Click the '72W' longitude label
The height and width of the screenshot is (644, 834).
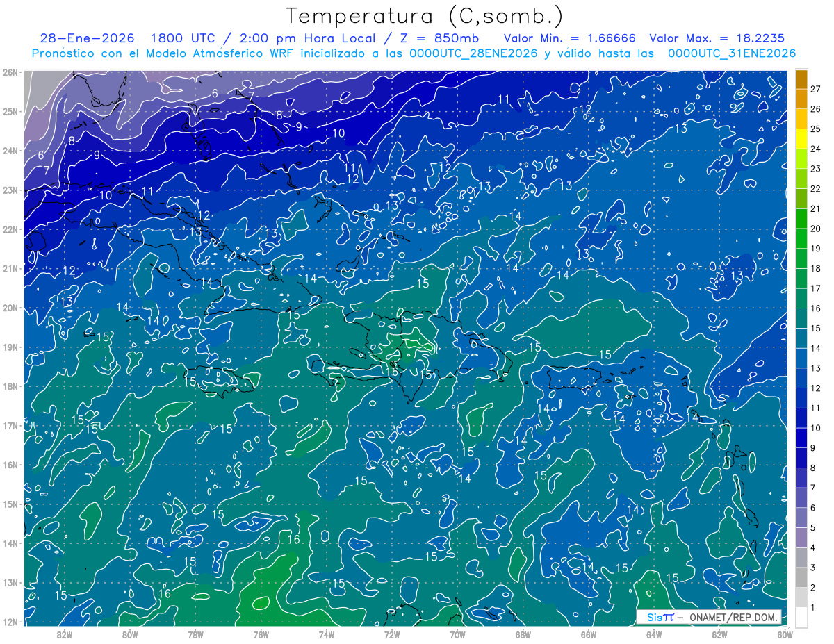[x=392, y=634]
